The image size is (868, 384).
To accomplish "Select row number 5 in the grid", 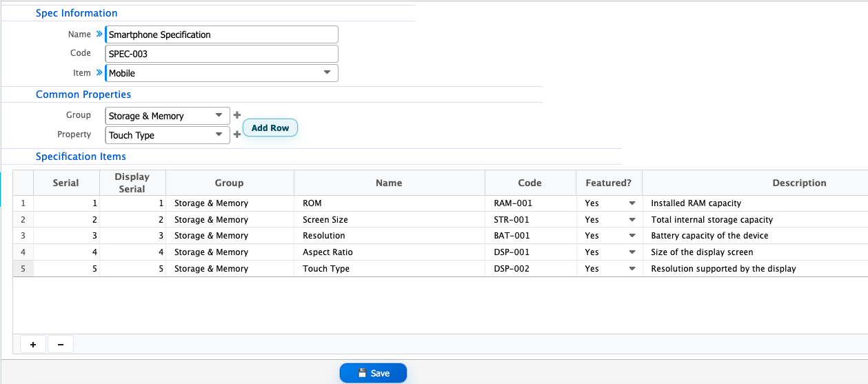I will (x=23, y=269).
